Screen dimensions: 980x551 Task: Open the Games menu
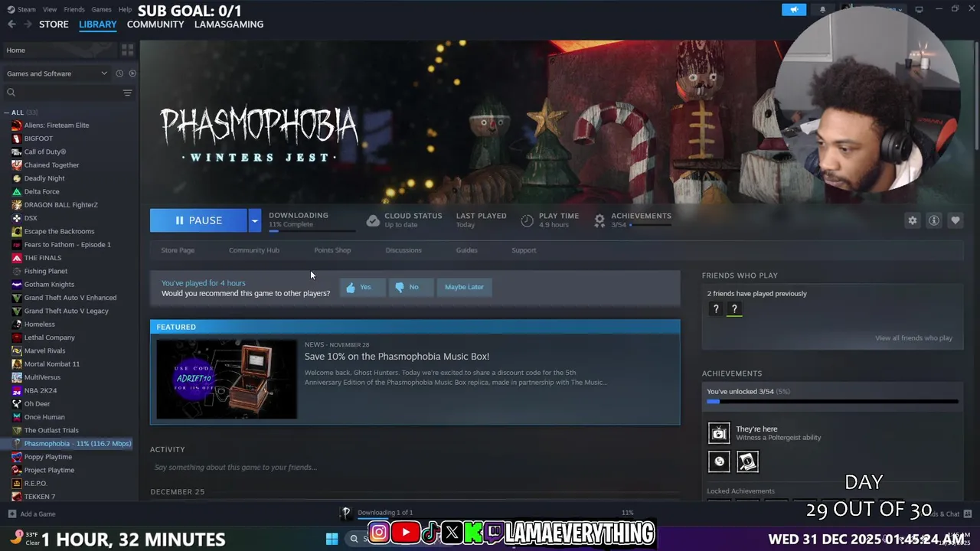click(101, 9)
